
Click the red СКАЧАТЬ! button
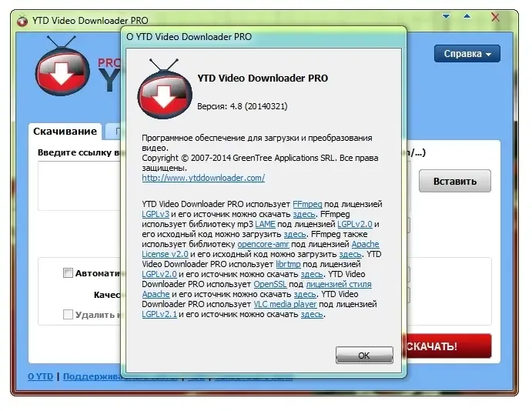pos(449,346)
